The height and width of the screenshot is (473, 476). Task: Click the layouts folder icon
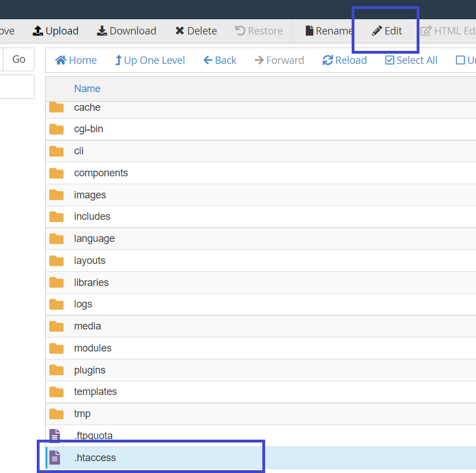click(57, 261)
